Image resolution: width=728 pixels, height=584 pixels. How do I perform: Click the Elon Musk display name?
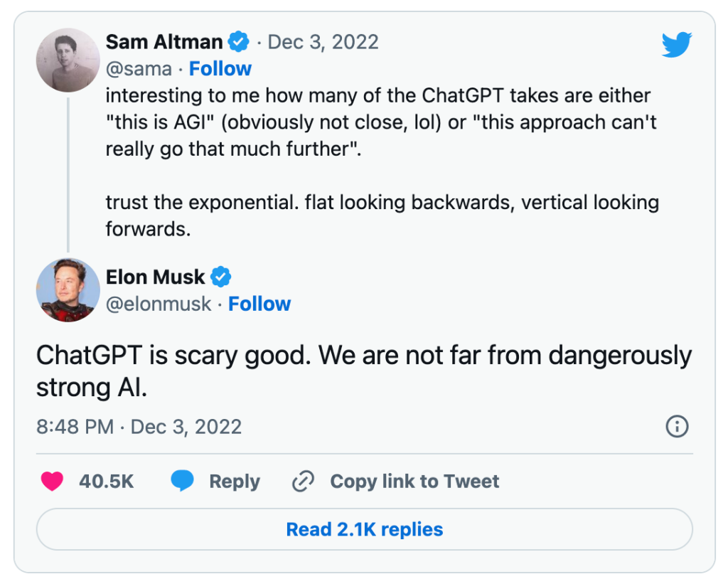pos(156,277)
